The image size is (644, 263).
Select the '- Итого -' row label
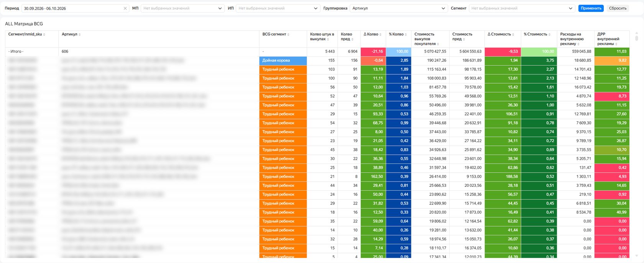16,51
